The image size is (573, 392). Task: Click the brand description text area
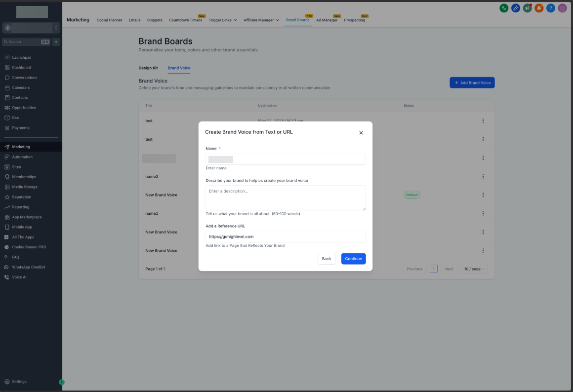pyautogui.click(x=286, y=198)
